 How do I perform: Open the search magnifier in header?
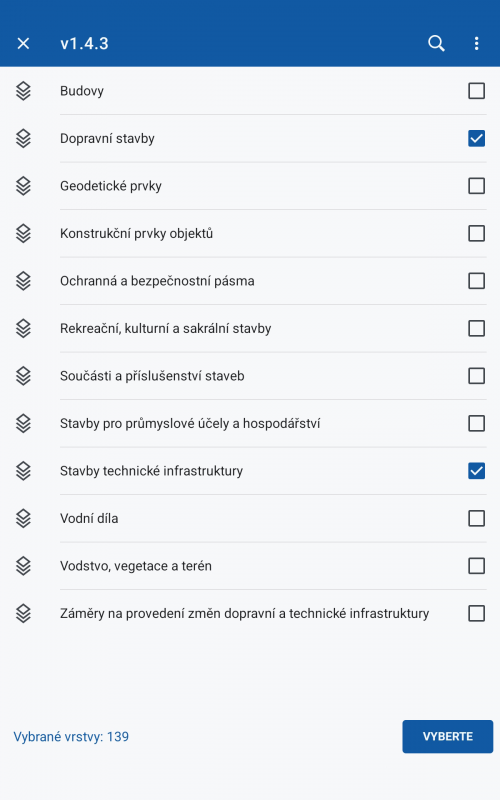pos(436,43)
